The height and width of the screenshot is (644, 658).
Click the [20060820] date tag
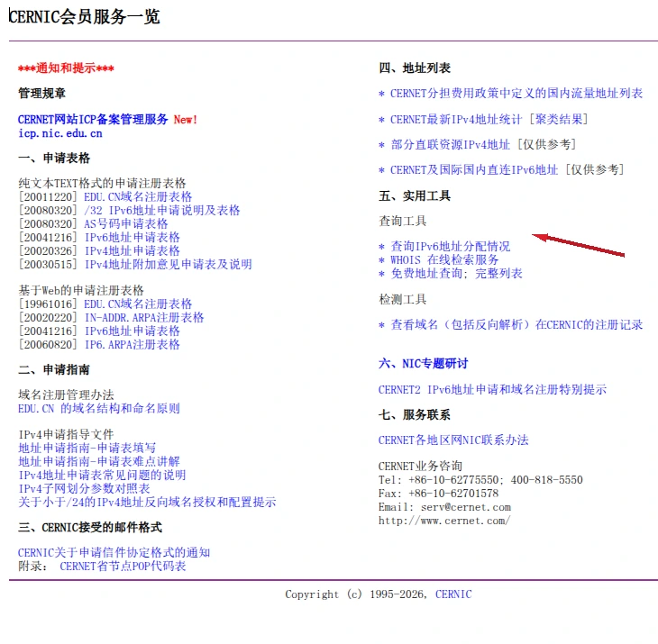48,345
